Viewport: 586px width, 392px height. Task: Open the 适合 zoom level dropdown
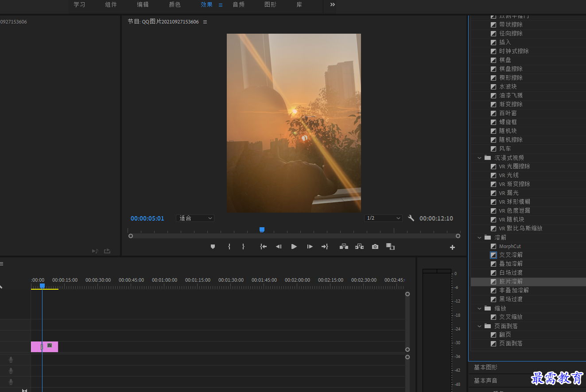point(195,218)
